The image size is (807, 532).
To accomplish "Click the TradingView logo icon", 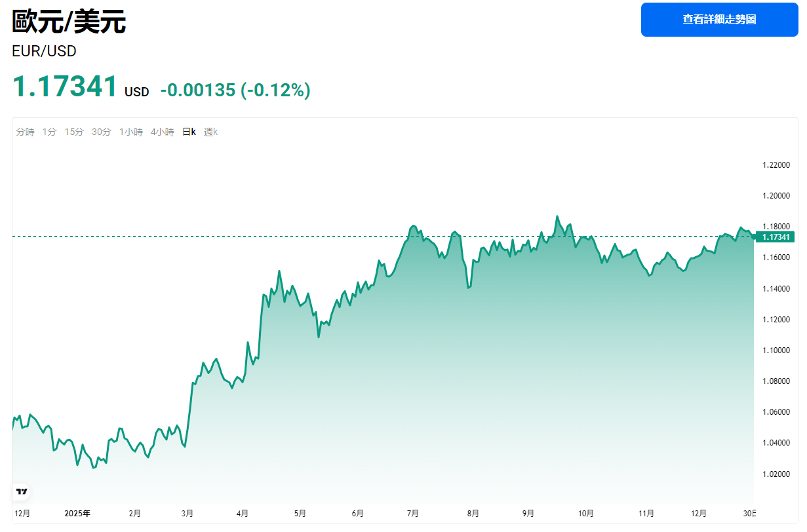I will (22, 491).
